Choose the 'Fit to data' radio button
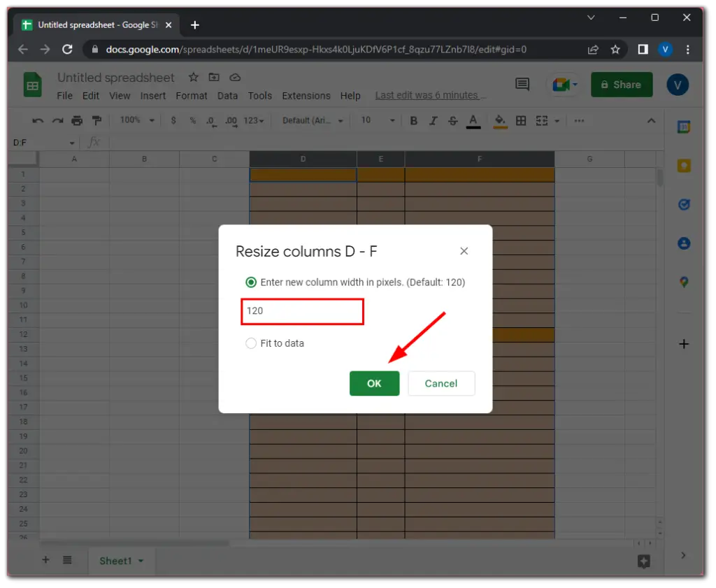716x588 pixels. tap(251, 343)
